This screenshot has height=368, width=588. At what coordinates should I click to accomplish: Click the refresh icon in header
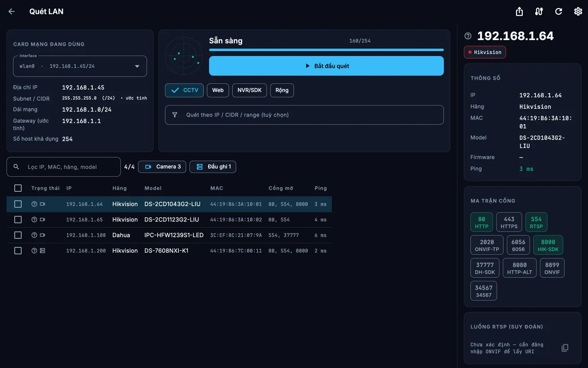coord(559,11)
